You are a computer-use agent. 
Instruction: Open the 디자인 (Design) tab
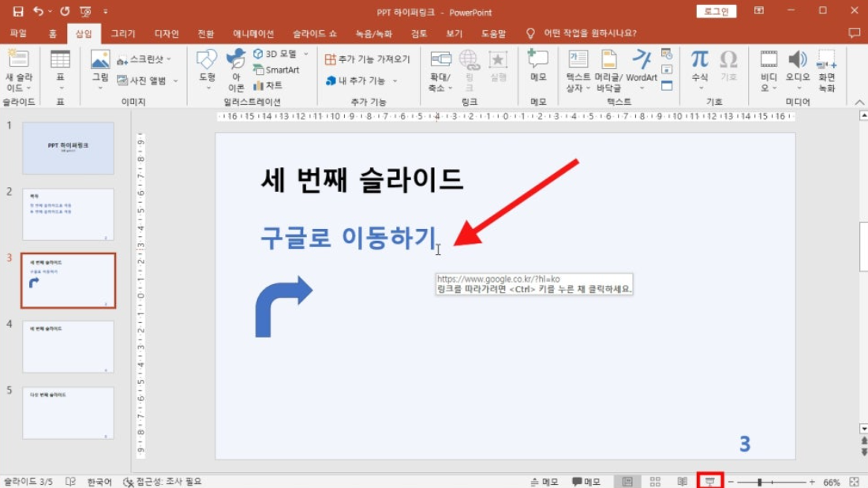coord(166,34)
